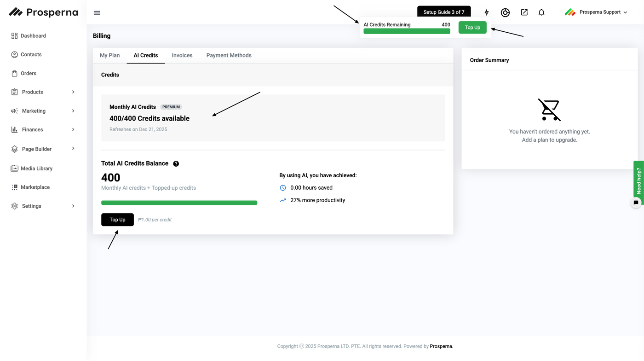644x361 pixels.
Task: Expand the Settings submenu chevron
Action: pos(73,206)
